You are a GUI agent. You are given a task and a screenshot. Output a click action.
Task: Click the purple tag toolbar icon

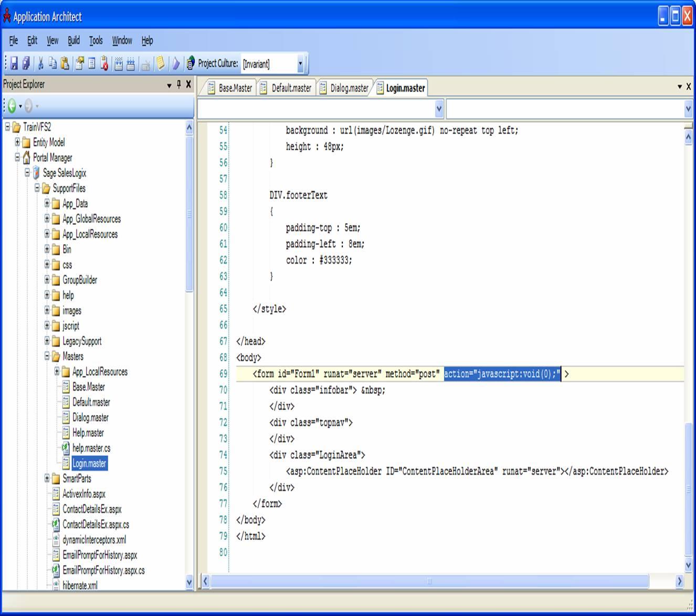(176, 64)
